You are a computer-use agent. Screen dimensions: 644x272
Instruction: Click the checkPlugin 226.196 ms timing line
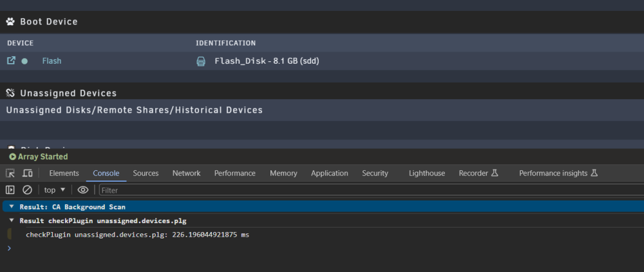tap(138, 235)
